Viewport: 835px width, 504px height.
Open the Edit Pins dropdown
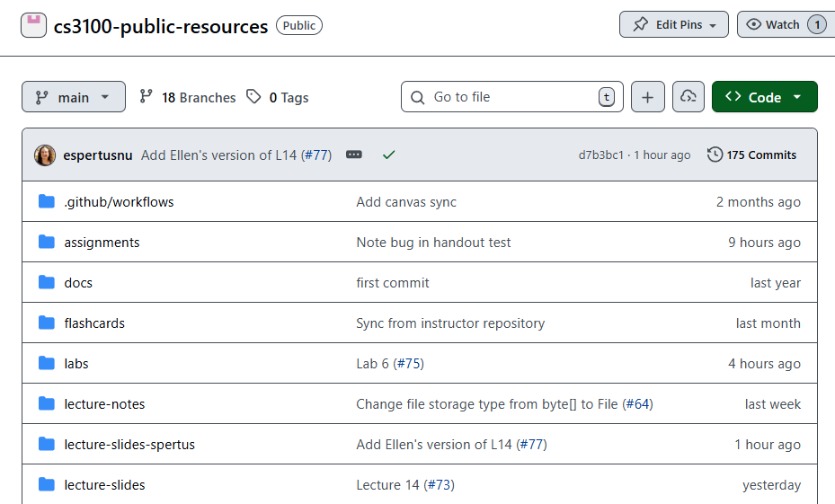[x=674, y=24]
